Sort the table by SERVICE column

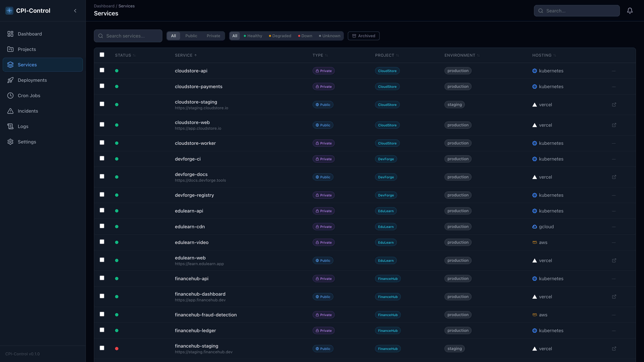coord(186,55)
